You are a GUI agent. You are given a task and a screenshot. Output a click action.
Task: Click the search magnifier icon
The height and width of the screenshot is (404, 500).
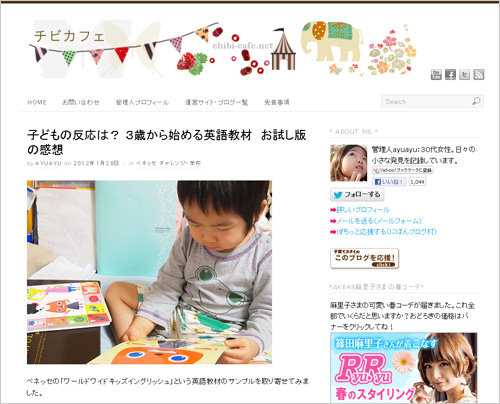tap(476, 101)
